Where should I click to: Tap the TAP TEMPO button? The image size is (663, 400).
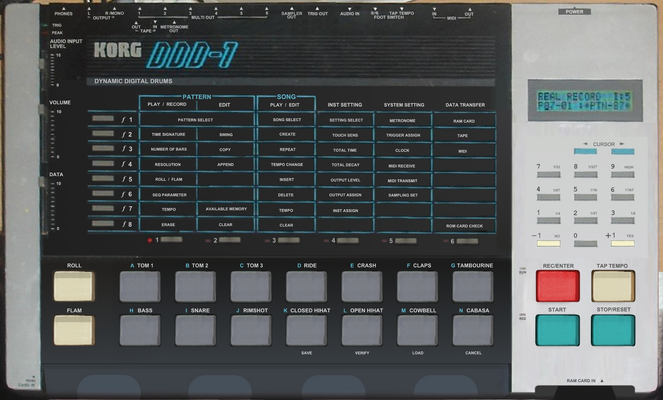click(x=613, y=286)
